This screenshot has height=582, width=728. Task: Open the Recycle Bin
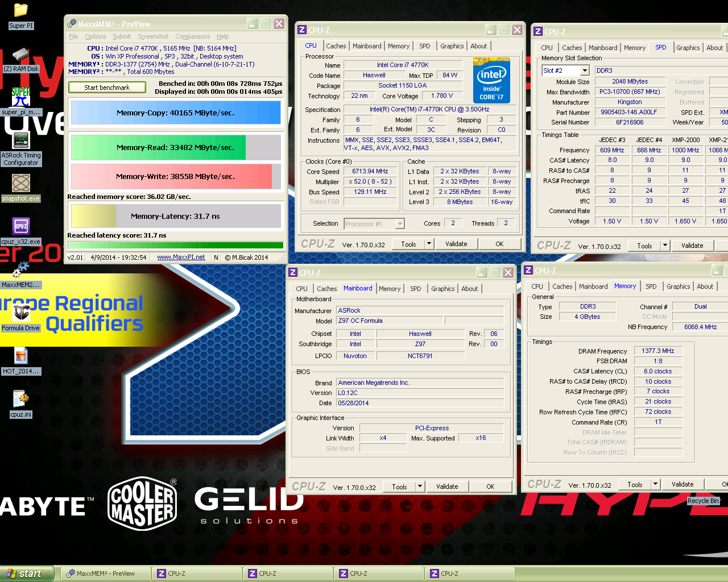coord(703,501)
